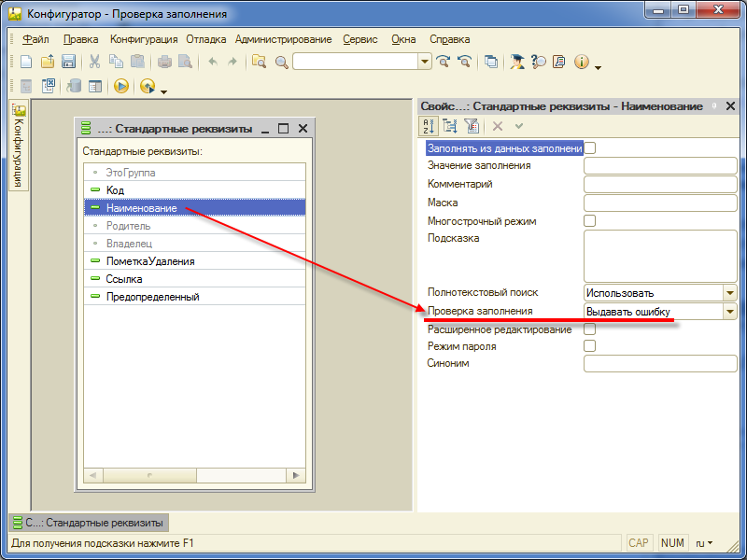Select ПометкаУдаления in the attributes list

click(150, 261)
